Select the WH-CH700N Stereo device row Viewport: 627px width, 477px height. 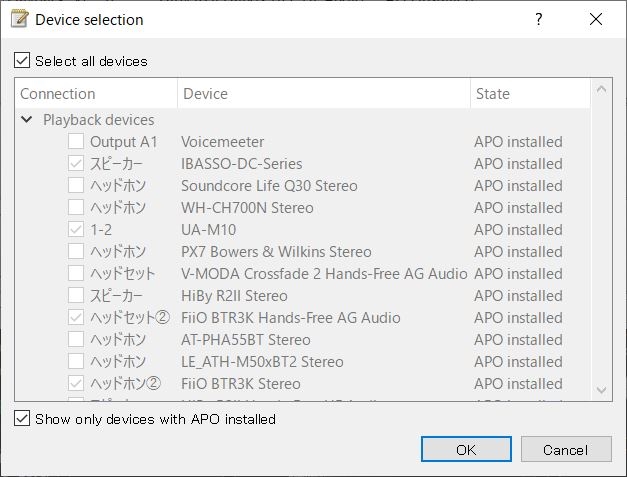(x=246, y=208)
